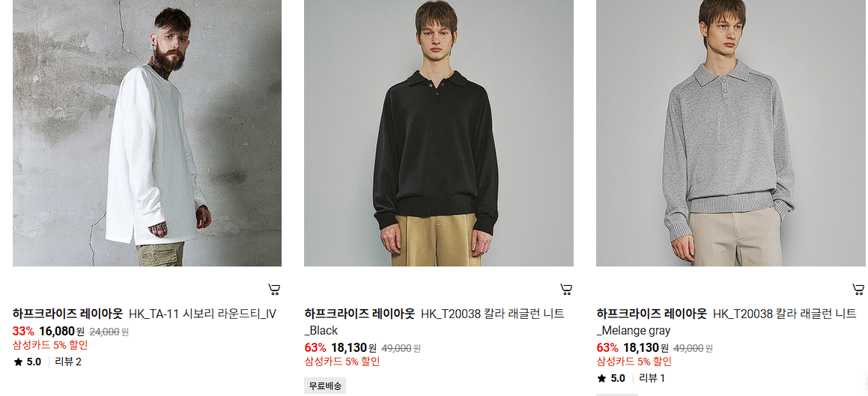Open 하프크라이즈 레이아웃 brand above the black knit
The width and height of the screenshot is (868, 396).
(359, 314)
